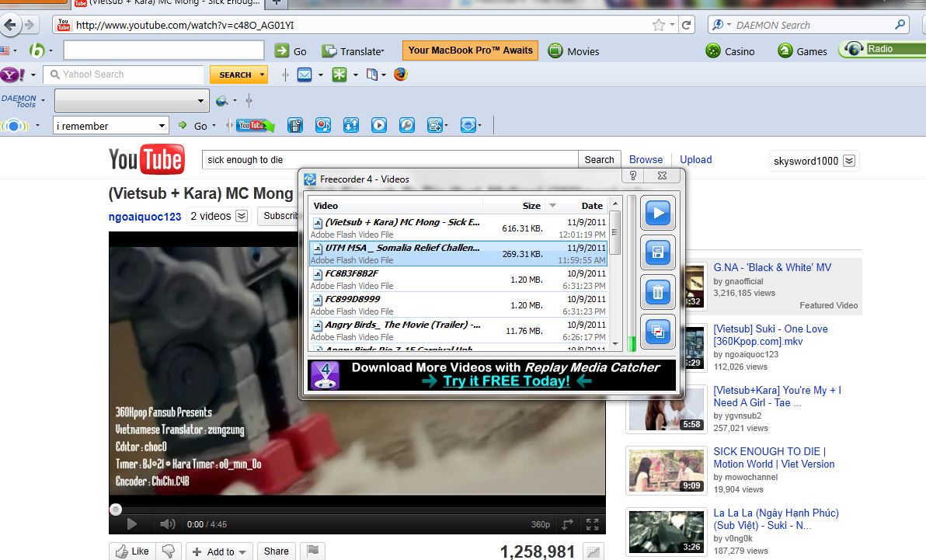
Task: Click the video progress scrubber handle
Action: point(116,510)
